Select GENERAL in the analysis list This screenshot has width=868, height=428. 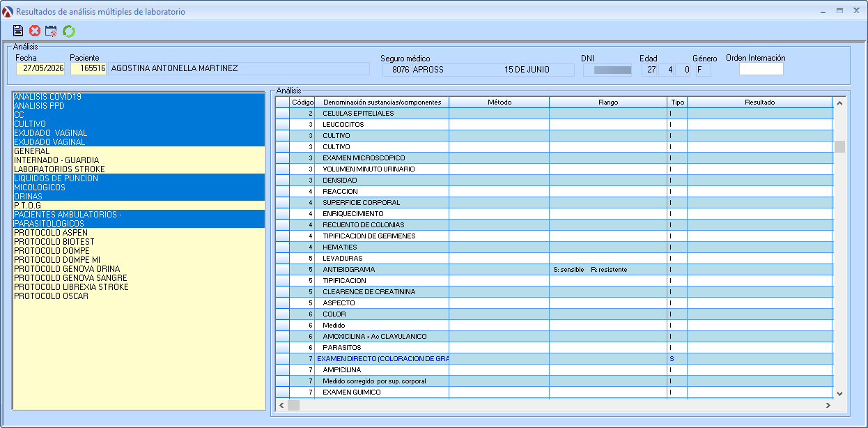139,151
